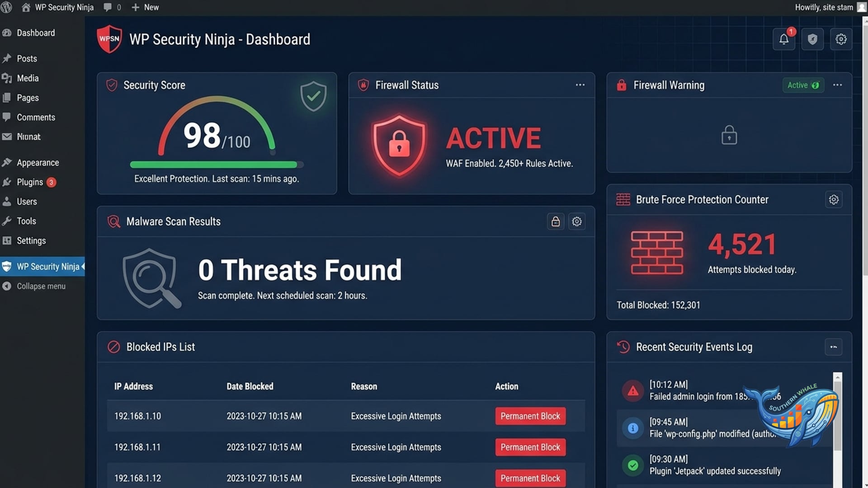Click the home icon beside site name
This screenshot has height=488, width=868.
point(26,7)
